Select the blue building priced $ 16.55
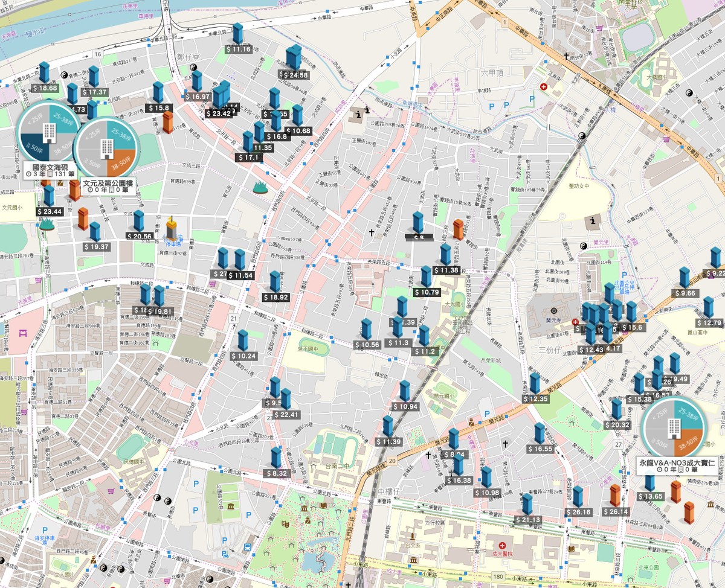This screenshot has height=588, width=725. pyautogui.click(x=540, y=433)
